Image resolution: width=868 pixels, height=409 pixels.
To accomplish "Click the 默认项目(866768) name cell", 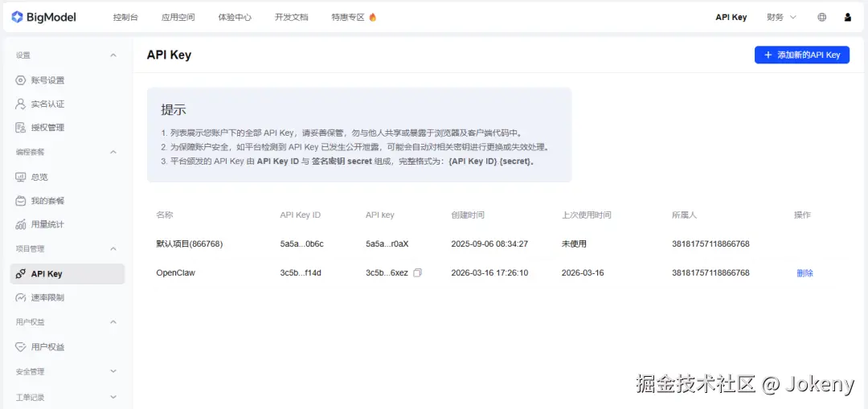I will point(190,243).
